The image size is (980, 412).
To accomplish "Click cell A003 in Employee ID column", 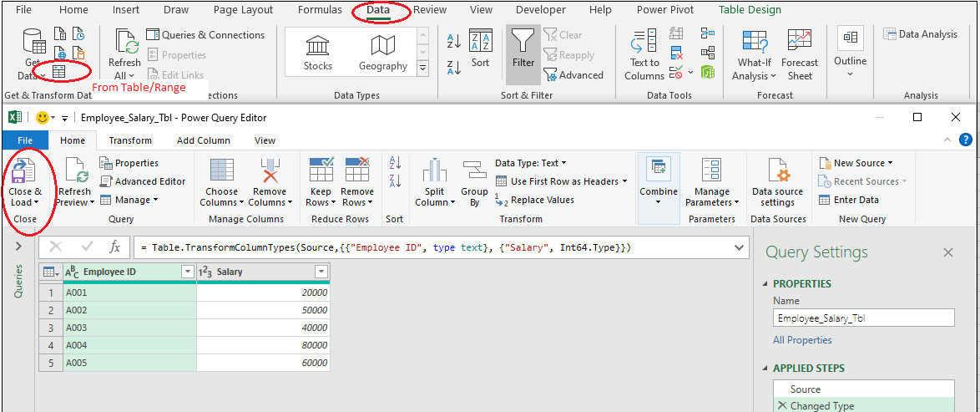I will tap(130, 328).
